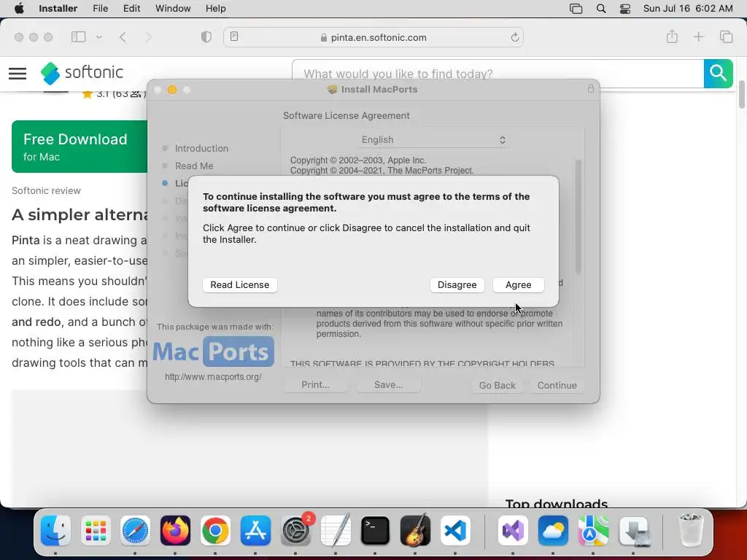The width and height of the screenshot is (747, 560).
Task: Click the Safari page scrollbar
Action: tap(742, 95)
